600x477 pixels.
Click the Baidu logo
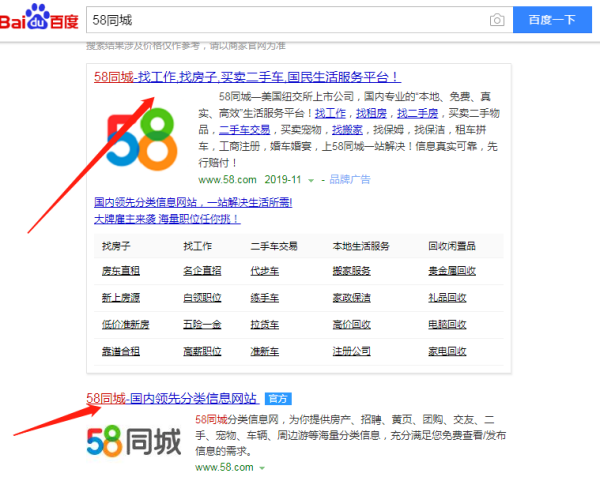click(x=38, y=17)
